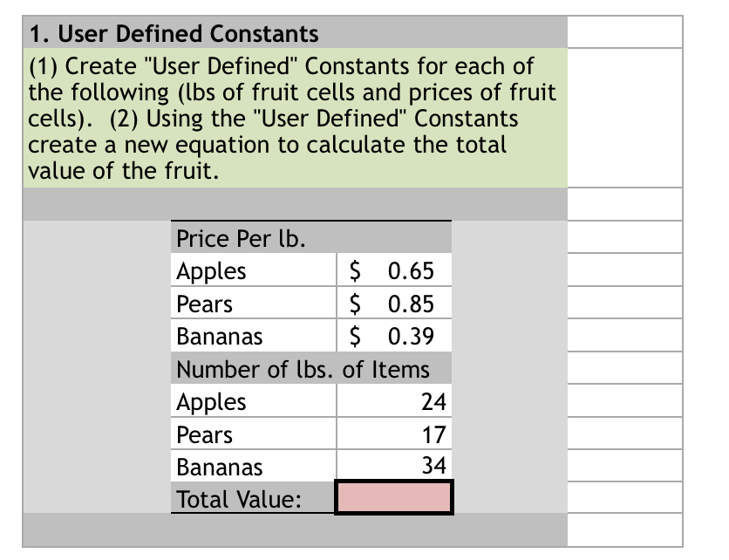The width and height of the screenshot is (729, 560).
Task: Click the Apples label under Price Per lb.
Action: [x=254, y=270]
